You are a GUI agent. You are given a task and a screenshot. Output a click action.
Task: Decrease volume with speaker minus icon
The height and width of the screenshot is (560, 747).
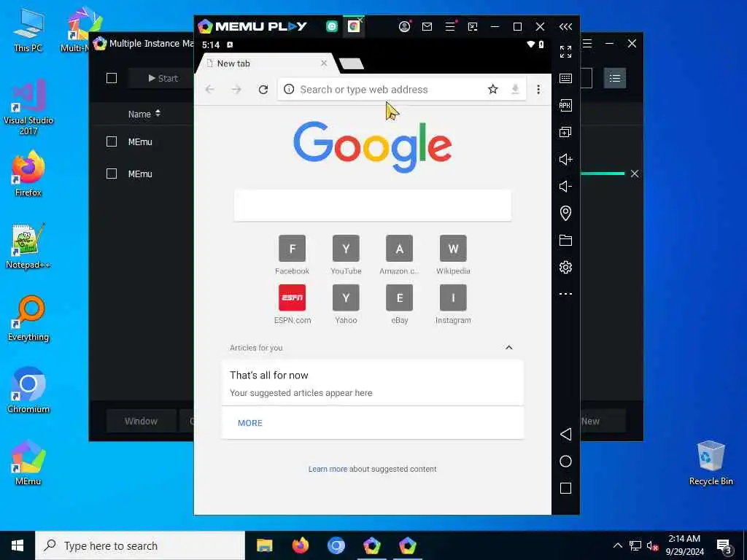[x=565, y=186]
